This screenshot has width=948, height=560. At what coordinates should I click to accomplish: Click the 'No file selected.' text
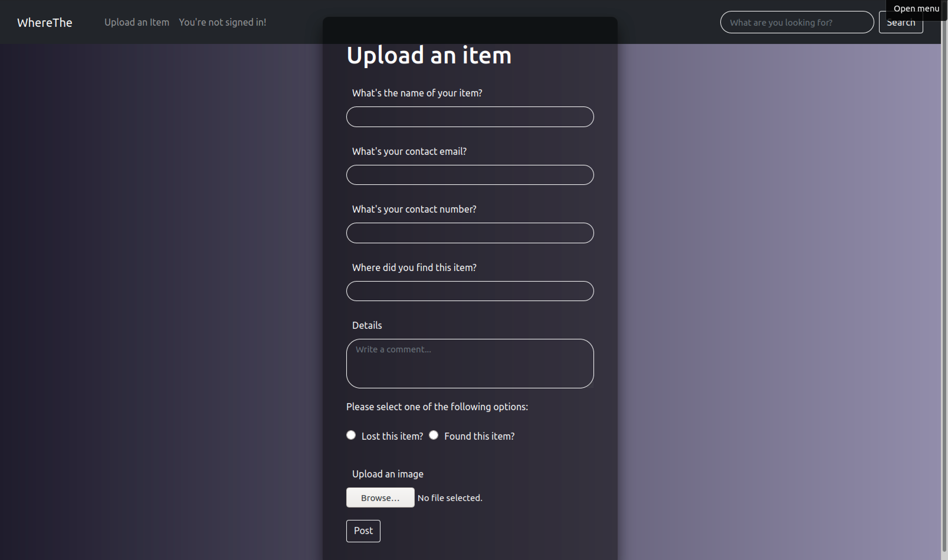[x=450, y=498]
